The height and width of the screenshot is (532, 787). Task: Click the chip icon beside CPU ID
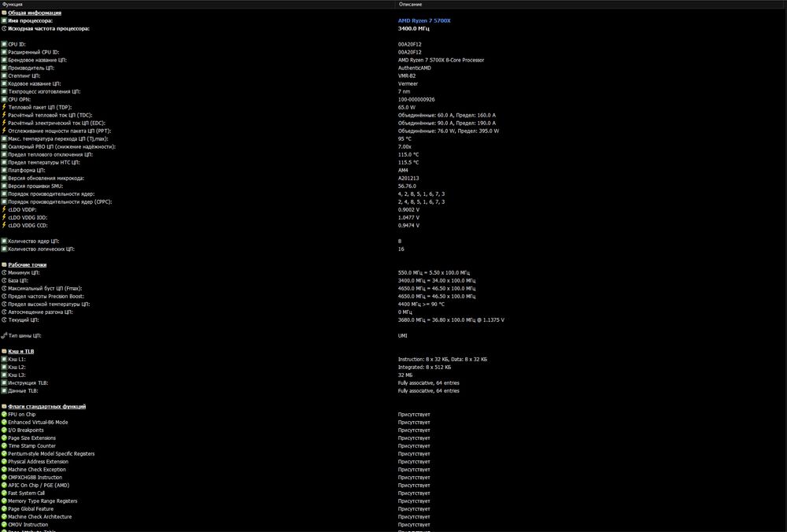coord(4,44)
